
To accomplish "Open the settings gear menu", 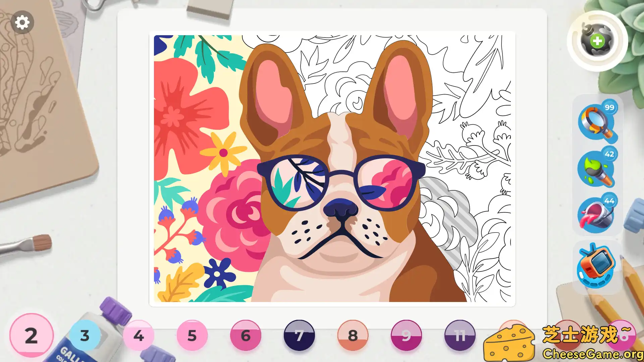I will click(x=22, y=22).
